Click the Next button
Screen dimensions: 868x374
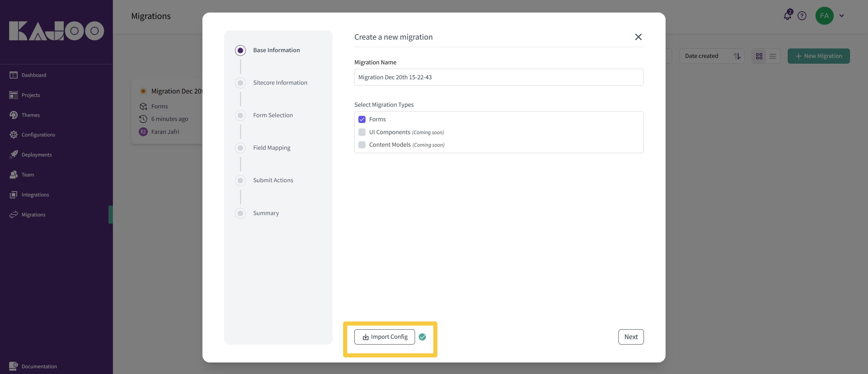(631, 337)
